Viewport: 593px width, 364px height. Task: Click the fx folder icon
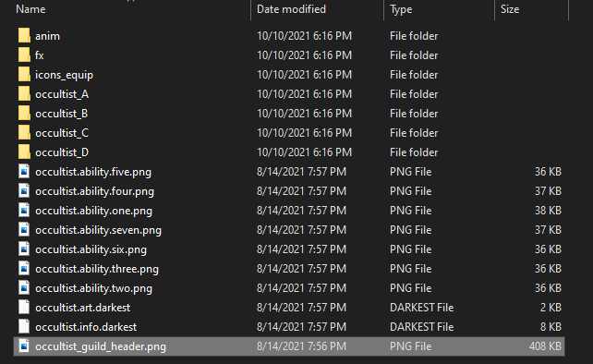pyautogui.click(x=24, y=55)
